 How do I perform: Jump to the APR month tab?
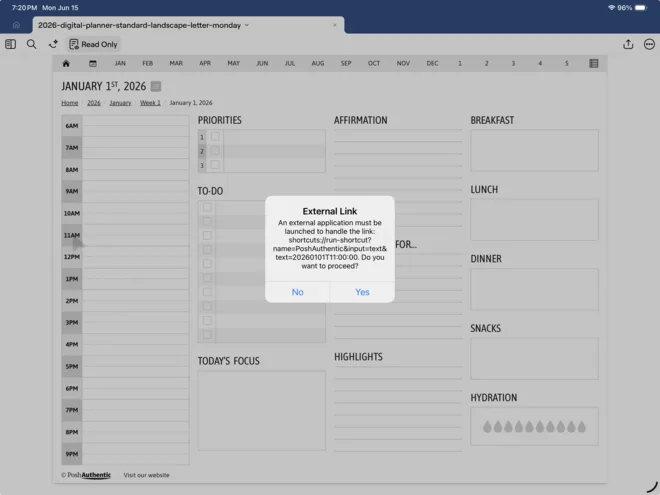tap(205, 64)
